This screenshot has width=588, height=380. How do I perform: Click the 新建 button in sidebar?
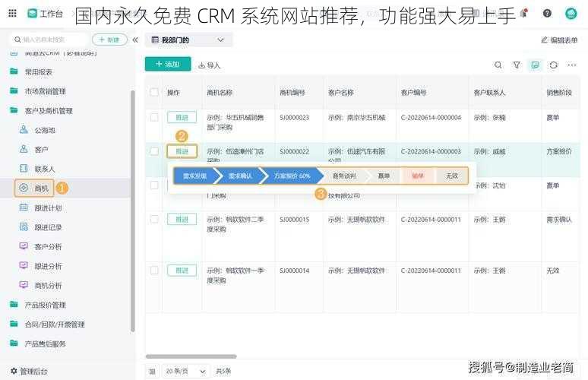(x=109, y=40)
